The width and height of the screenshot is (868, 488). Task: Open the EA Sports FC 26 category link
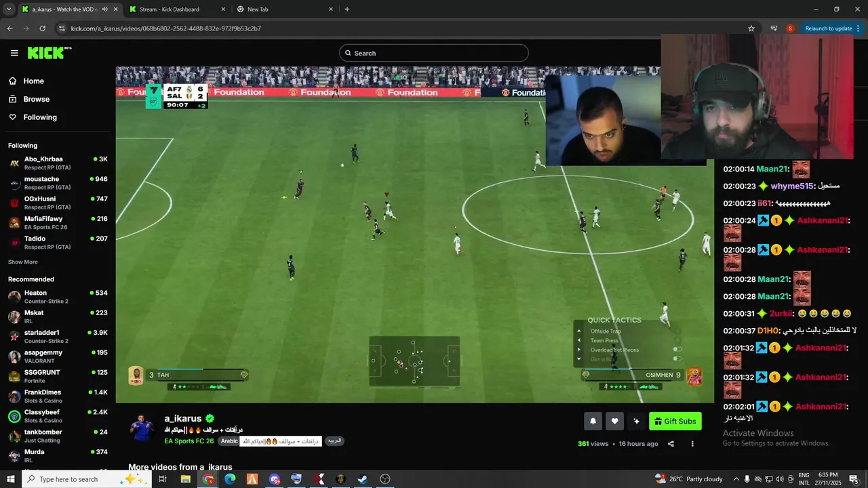coord(189,441)
